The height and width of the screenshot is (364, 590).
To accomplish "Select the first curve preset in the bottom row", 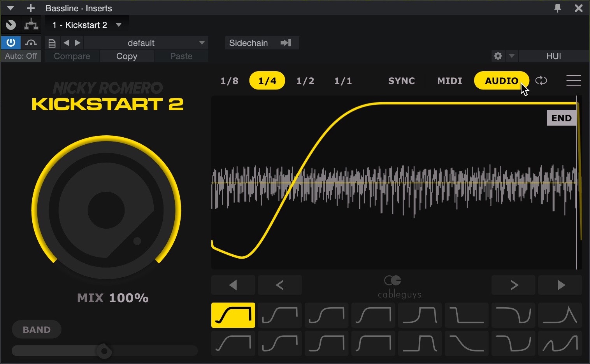I will (x=233, y=343).
